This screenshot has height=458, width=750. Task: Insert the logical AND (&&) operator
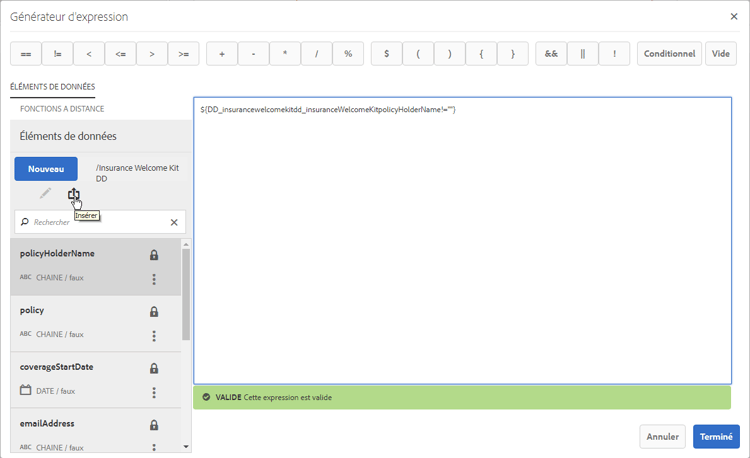pos(551,54)
